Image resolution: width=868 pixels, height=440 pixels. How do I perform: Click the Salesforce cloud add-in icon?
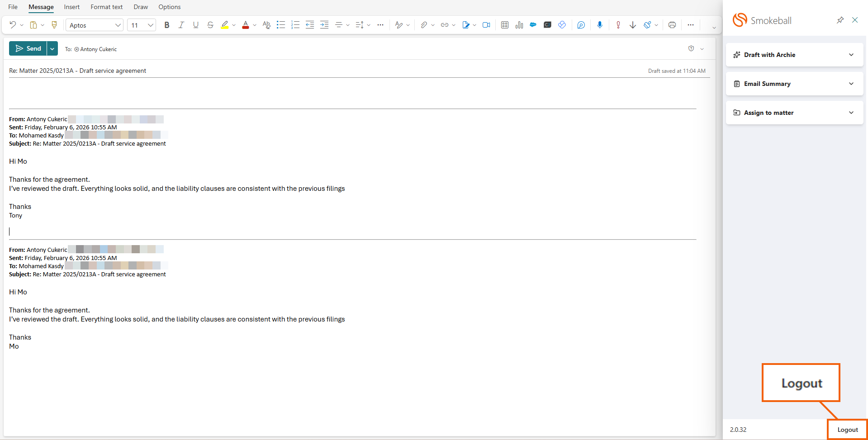point(533,25)
